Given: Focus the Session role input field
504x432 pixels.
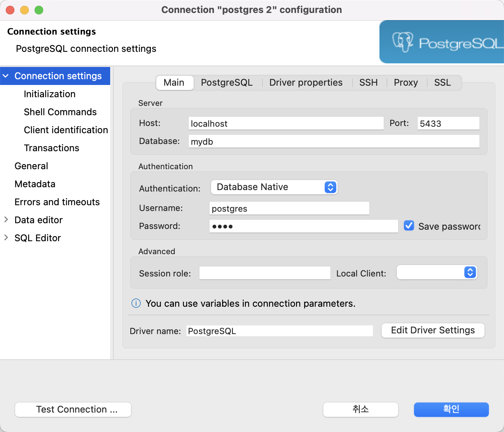Looking at the screenshot, I should click(265, 273).
